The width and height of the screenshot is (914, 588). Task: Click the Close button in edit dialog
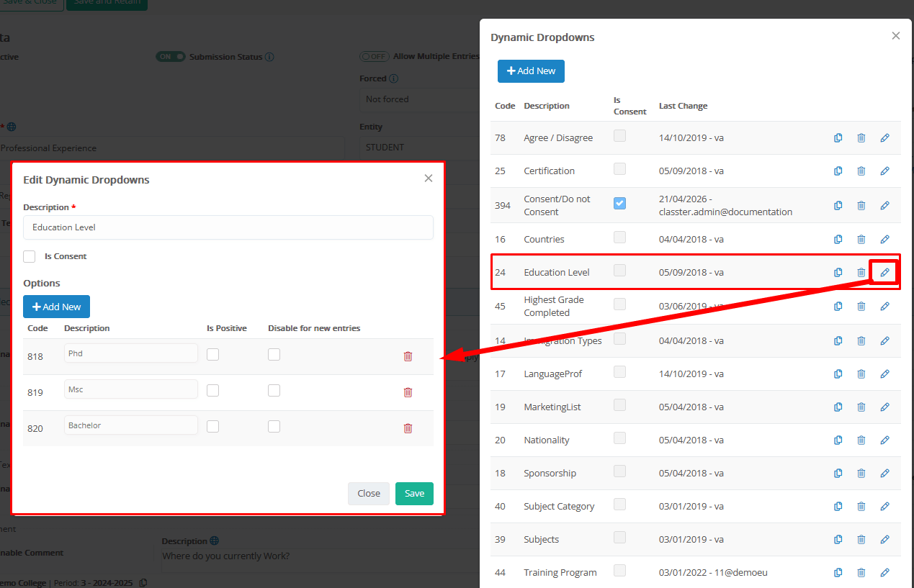point(368,494)
